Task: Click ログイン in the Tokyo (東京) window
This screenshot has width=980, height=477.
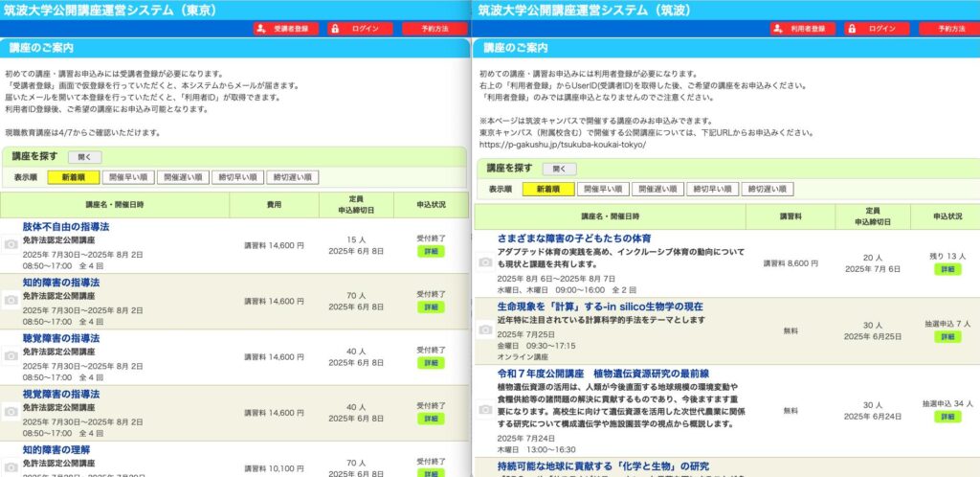Action: pos(360,29)
